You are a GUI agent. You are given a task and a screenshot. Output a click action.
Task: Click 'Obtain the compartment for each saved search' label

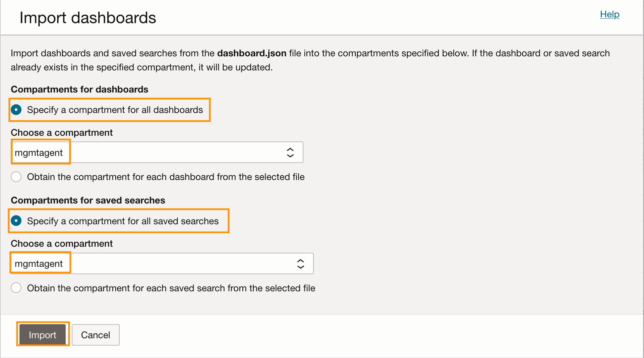[x=171, y=288]
